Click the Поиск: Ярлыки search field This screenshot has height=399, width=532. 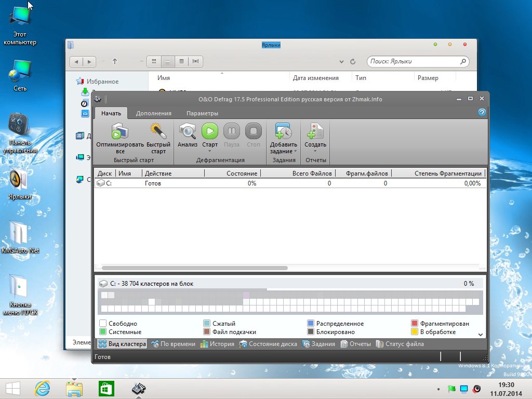(418, 61)
